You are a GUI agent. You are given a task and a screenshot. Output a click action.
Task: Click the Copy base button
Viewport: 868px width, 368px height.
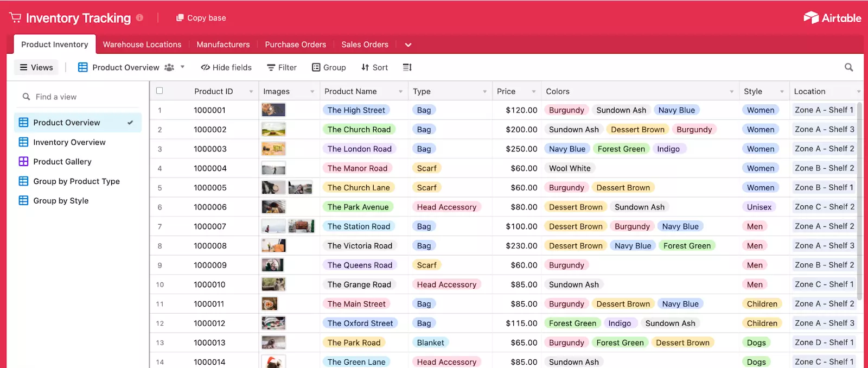(201, 18)
